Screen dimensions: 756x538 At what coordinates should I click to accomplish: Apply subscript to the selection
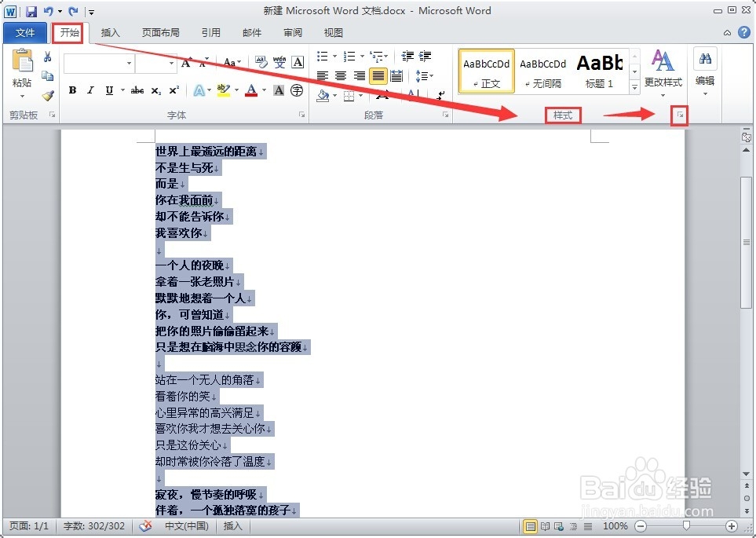(155, 90)
